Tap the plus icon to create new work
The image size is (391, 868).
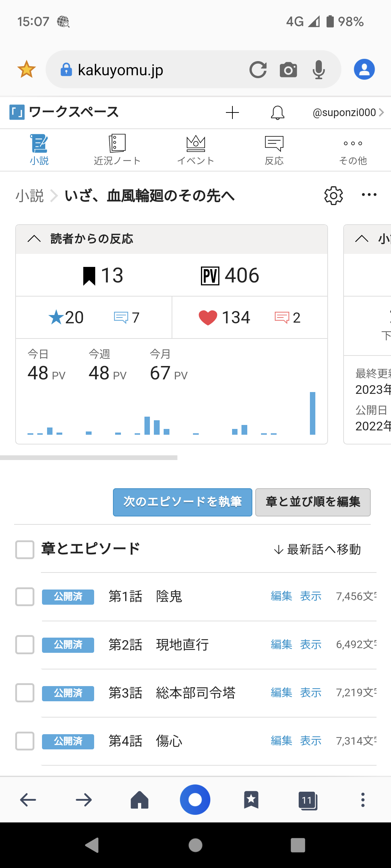click(232, 113)
